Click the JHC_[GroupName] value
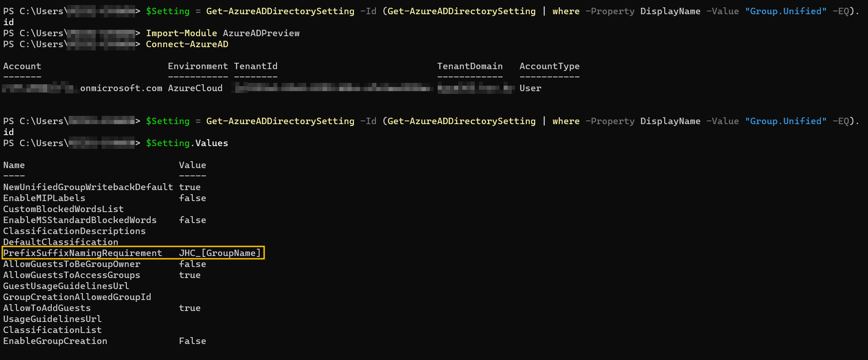This screenshot has width=868, height=360. (220, 253)
